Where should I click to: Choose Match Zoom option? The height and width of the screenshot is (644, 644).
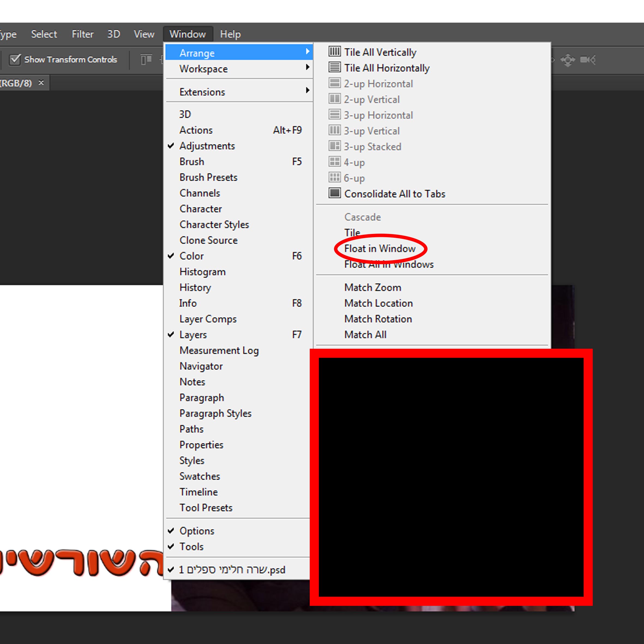tap(372, 287)
